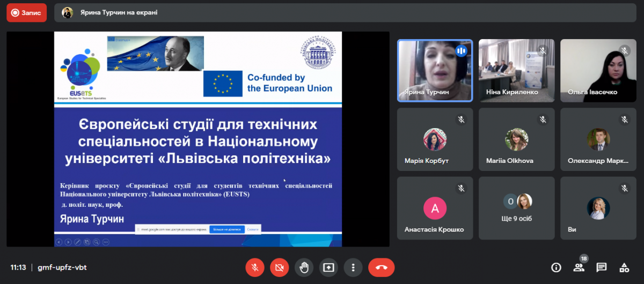Open the Ще 9 осіб tile

coord(516,208)
